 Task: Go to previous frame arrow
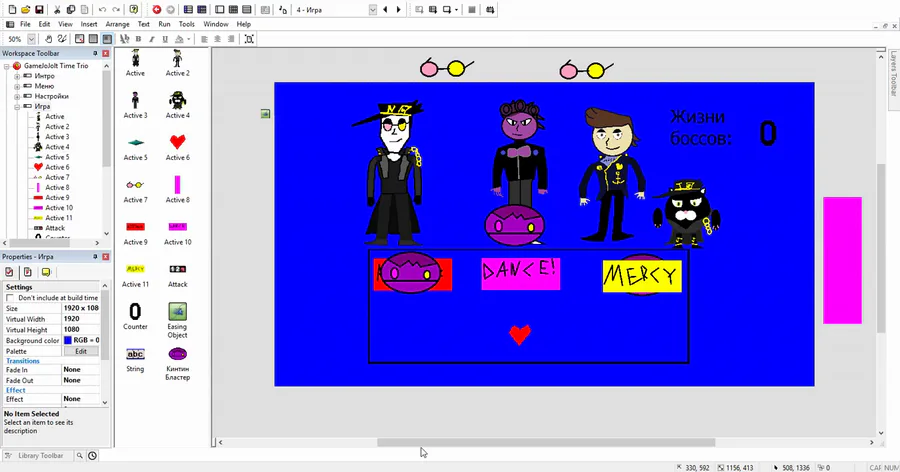click(x=386, y=10)
